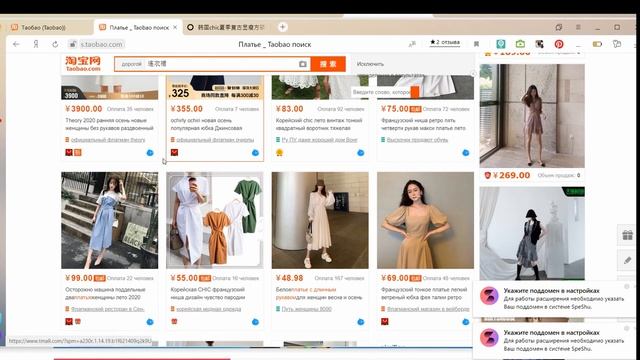The width and height of the screenshot is (640, 360).
Task: Open the long white dress ¥48.98 thumbnail
Action: [320, 220]
